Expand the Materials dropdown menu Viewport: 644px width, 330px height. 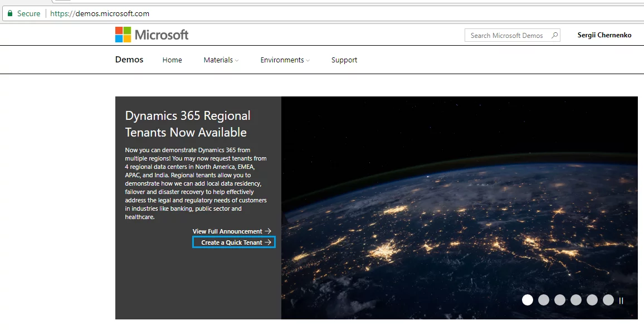[221, 60]
